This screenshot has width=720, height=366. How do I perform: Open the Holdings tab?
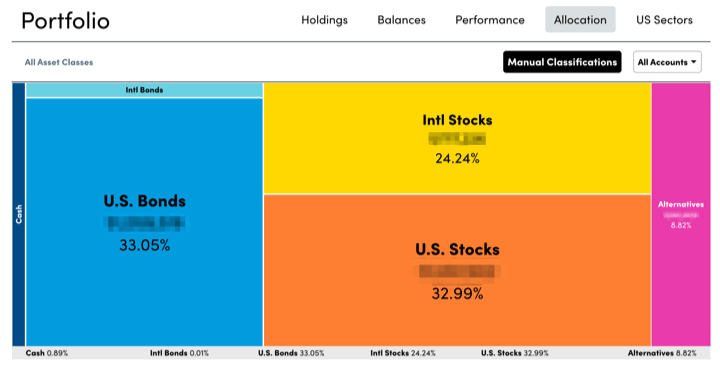coord(324,20)
